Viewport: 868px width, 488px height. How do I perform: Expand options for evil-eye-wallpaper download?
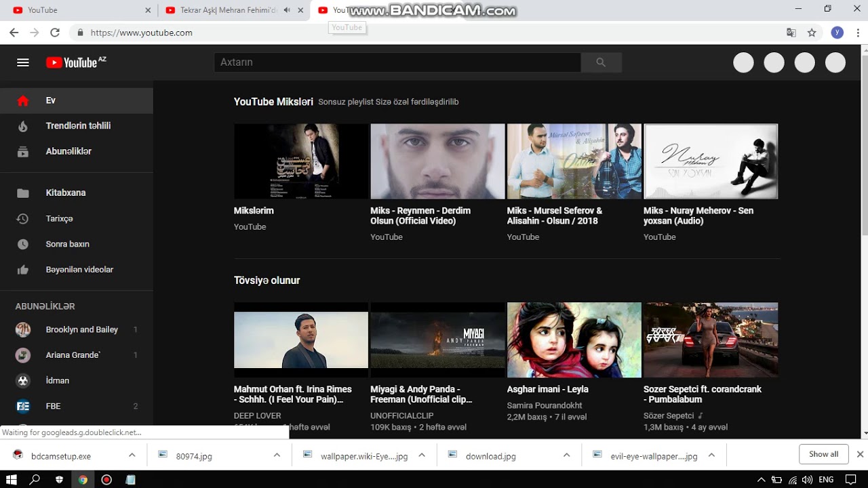coord(711,455)
